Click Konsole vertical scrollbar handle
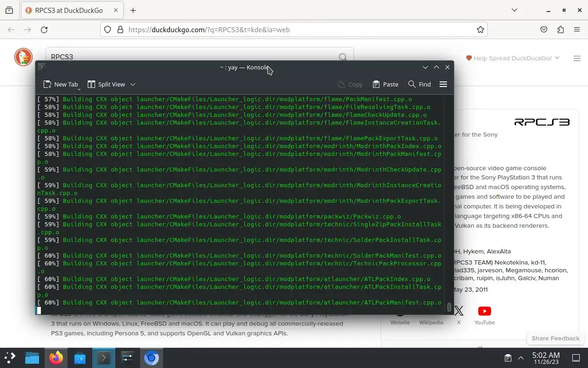Image resolution: width=588 pixels, height=368 pixels. coord(449,306)
